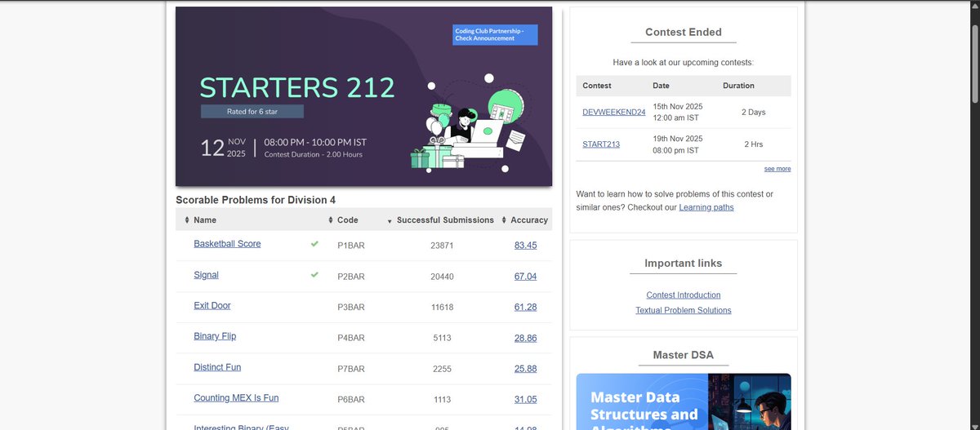View accuracy 67.04 for Signal
This screenshot has width=980, height=430.
(526, 277)
